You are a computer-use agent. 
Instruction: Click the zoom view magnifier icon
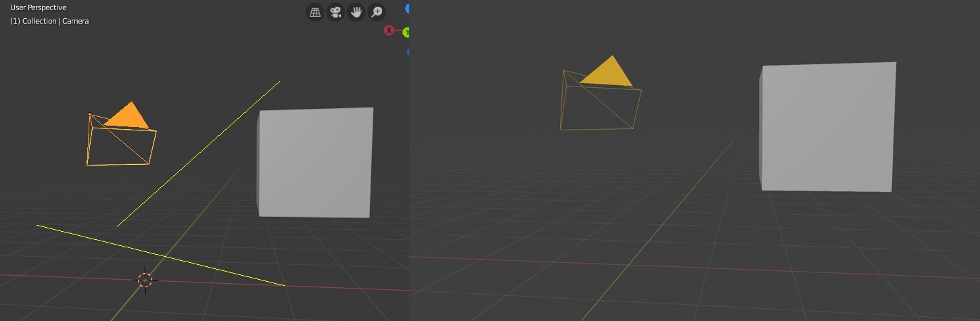point(377,12)
